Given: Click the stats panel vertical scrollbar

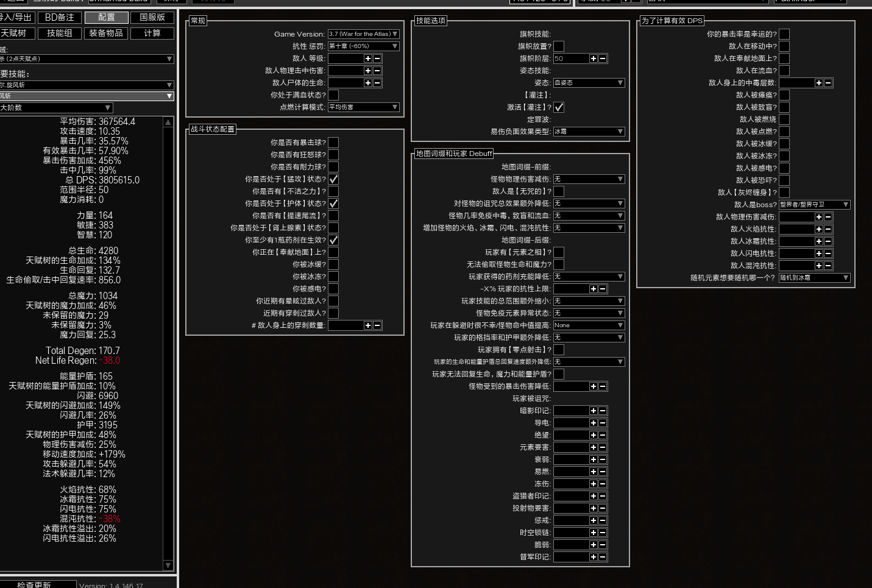Looking at the screenshot, I should point(168,341).
